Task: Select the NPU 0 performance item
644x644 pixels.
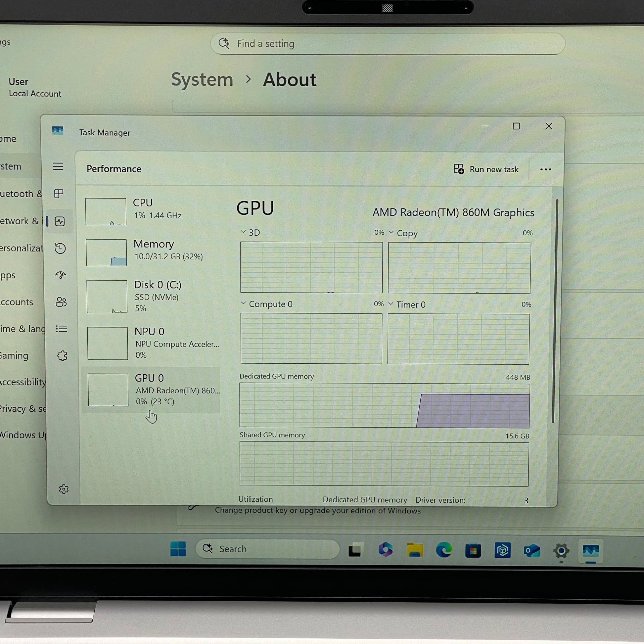Action: [153, 343]
